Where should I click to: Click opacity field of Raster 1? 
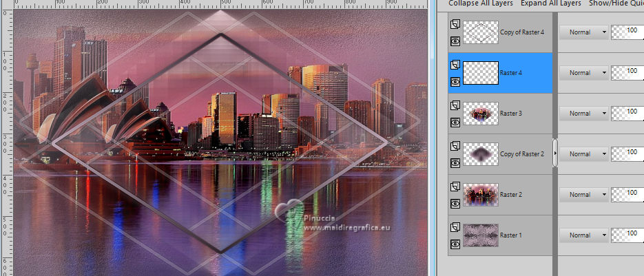(627, 235)
